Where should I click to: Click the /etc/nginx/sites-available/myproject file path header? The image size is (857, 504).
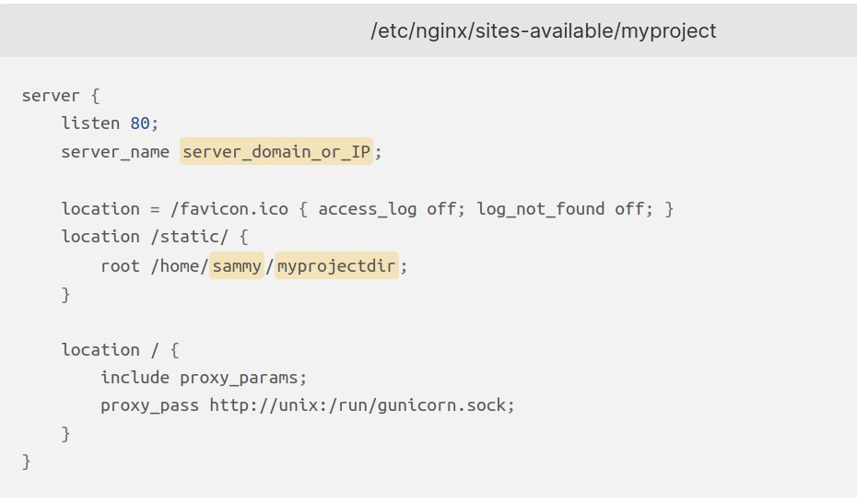544,31
